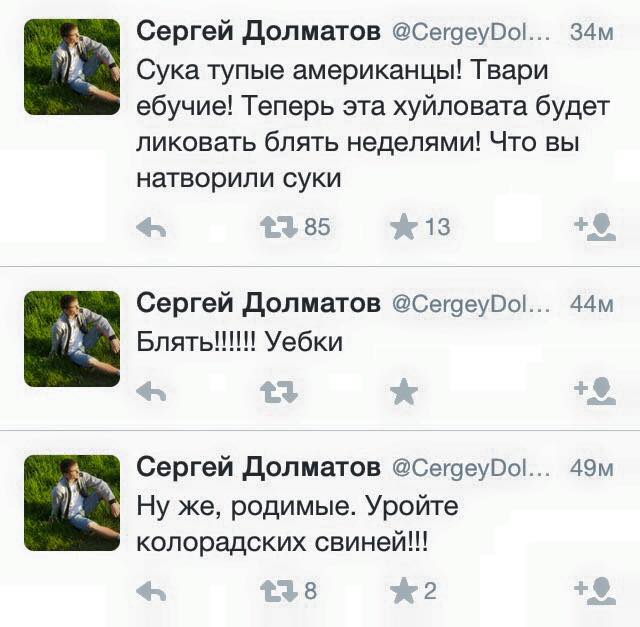Click the 34м timestamp
Screen dimensions: 640x627
click(x=591, y=32)
